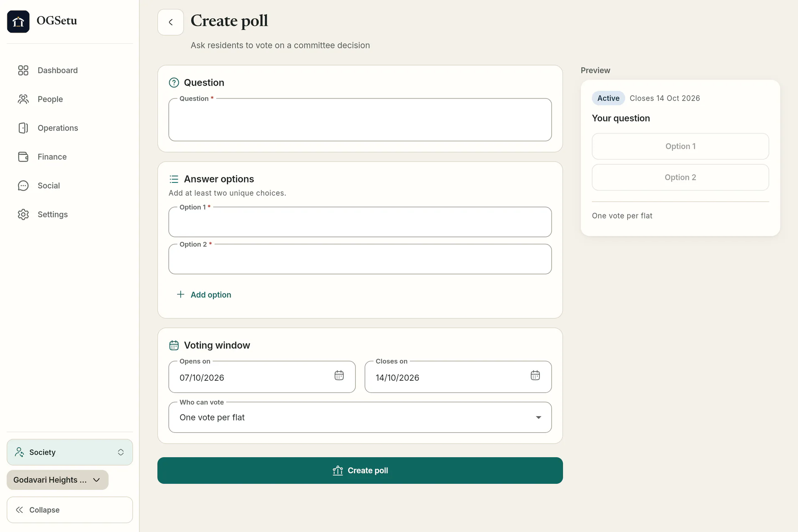Click the Add option link
The image size is (798, 532).
pyautogui.click(x=204, y=295)
